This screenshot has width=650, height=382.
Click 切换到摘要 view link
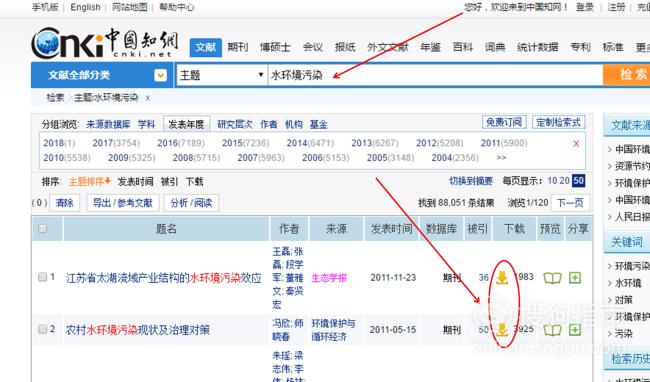(x=471, y=181)
